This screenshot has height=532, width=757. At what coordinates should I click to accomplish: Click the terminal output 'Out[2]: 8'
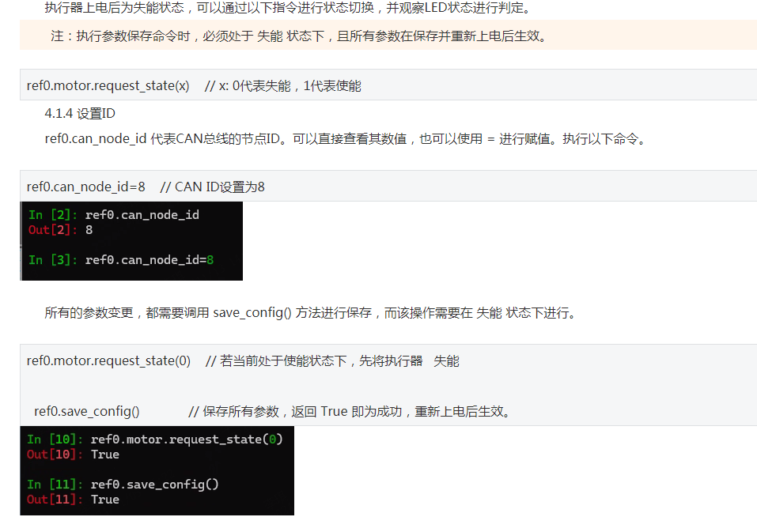pos(60,230)
